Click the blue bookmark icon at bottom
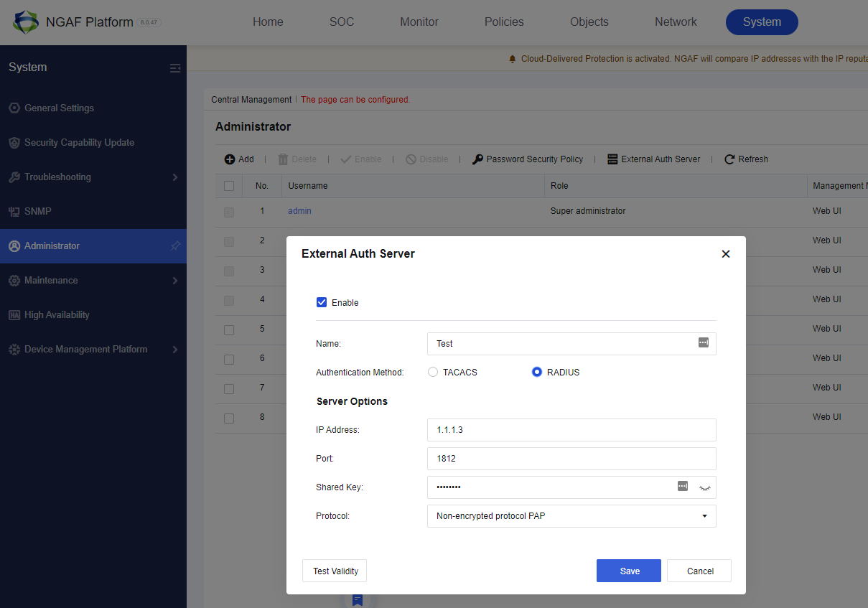The width and height of the screenshot is (868, 608). (358, 600)
